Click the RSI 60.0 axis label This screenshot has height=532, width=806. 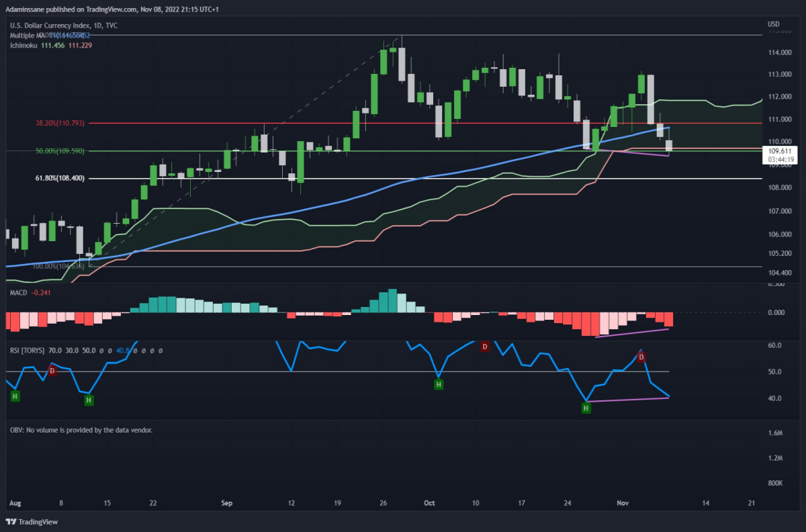pos(774,345)
